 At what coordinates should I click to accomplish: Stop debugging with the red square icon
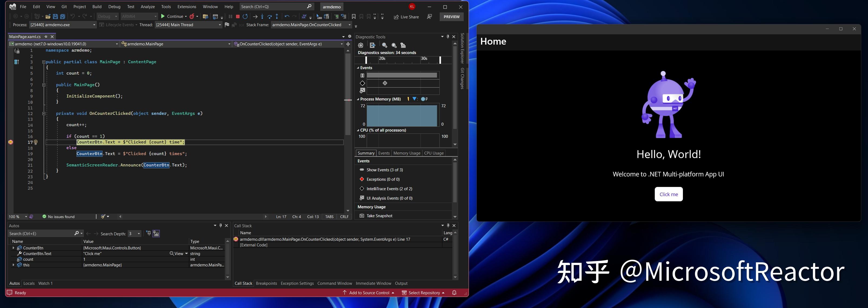click(238, 16)
